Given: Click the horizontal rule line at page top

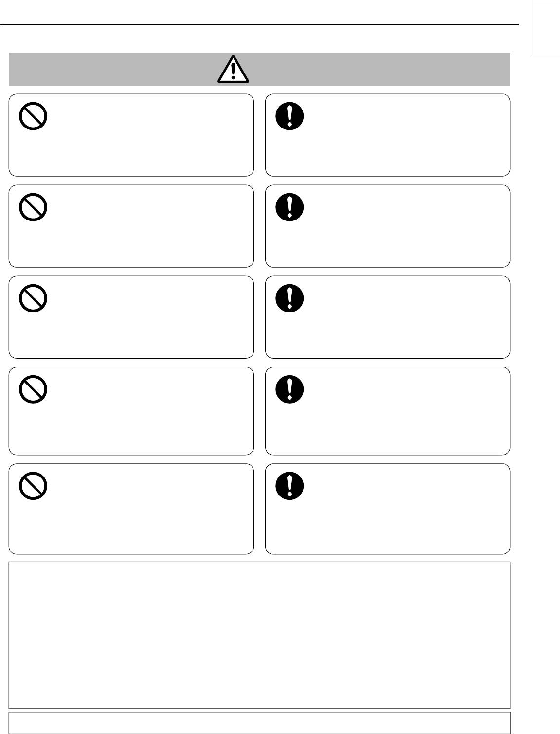Looking at the screenshot, I should pos(259,25).
